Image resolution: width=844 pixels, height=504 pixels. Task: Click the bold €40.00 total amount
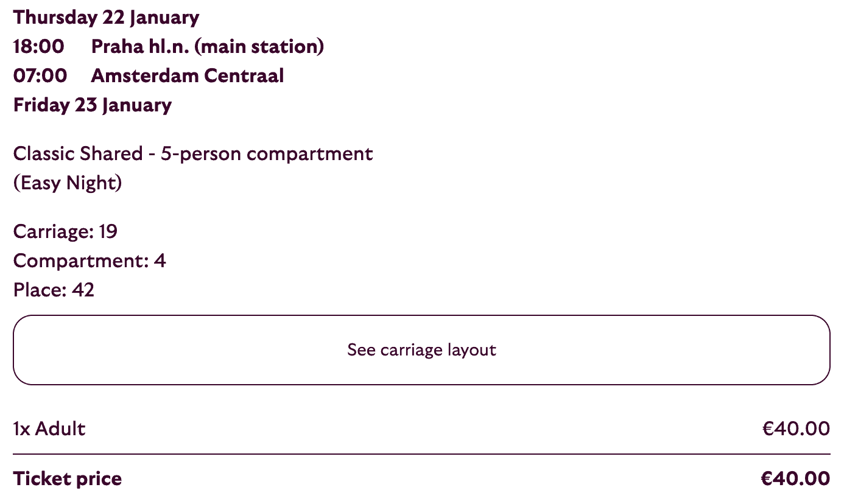coord(795,479)
